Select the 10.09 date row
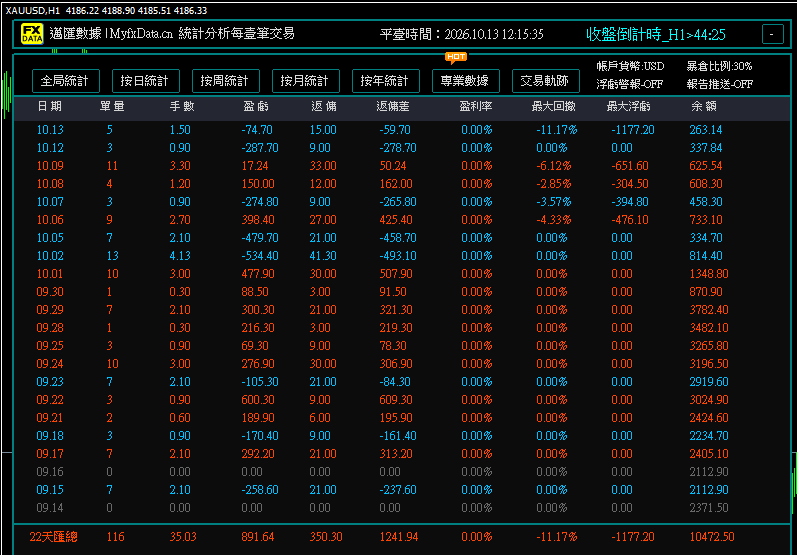The width and height of the screenshot is (797, 555). coord(402,166)
